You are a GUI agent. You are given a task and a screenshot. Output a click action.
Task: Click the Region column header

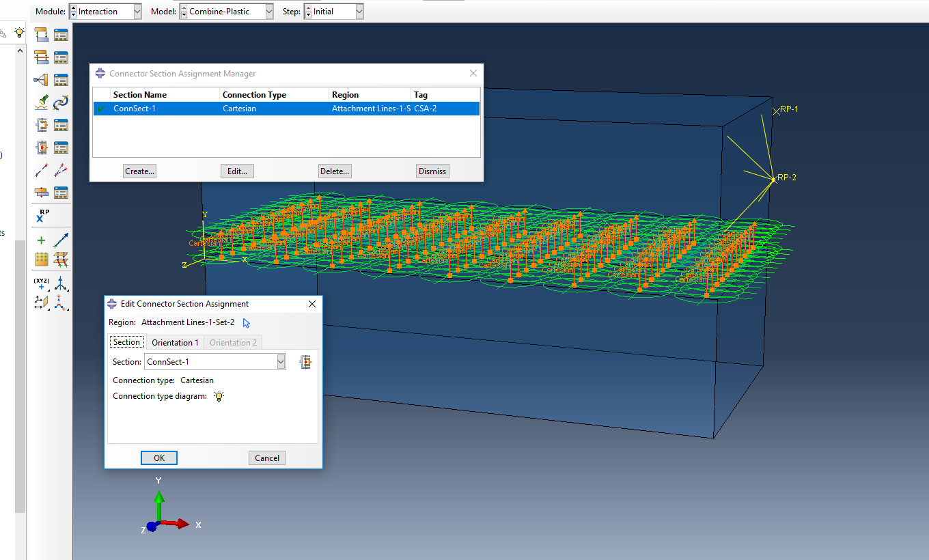[370, 95]
